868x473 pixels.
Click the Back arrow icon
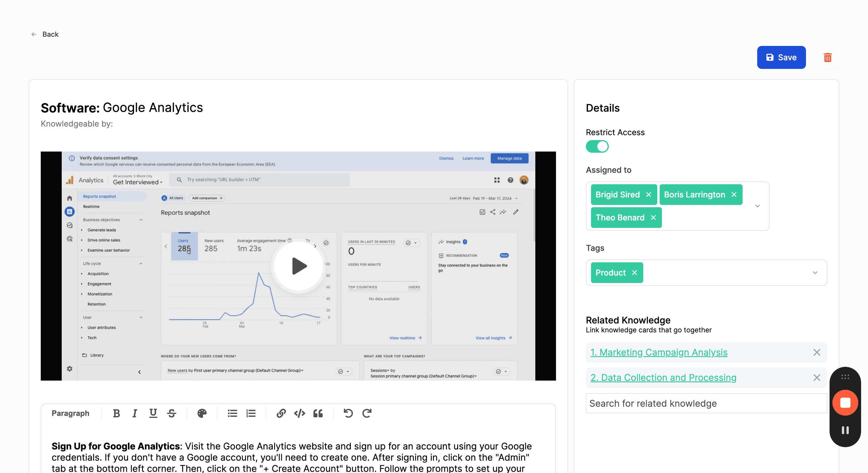[x=34, y=34]
